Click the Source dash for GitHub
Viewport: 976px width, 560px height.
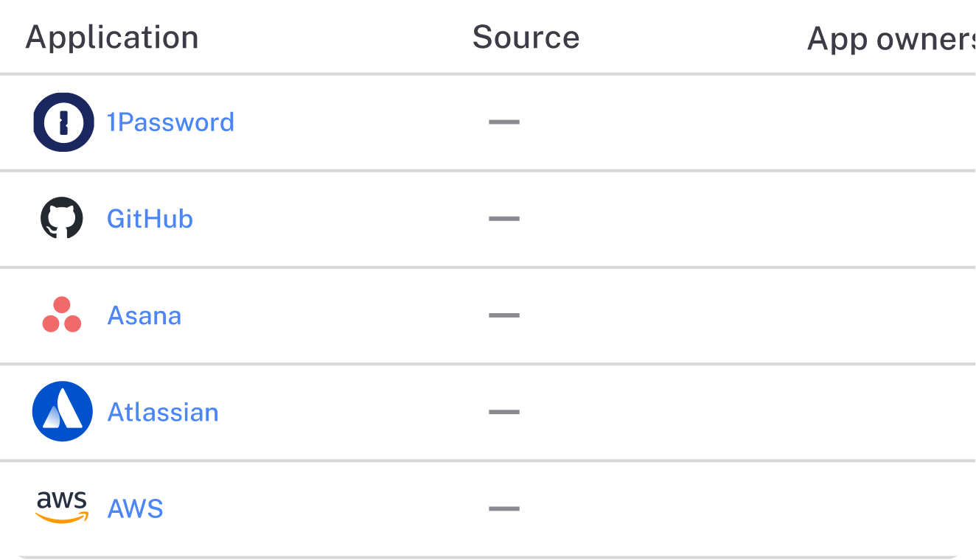[504, 219]
